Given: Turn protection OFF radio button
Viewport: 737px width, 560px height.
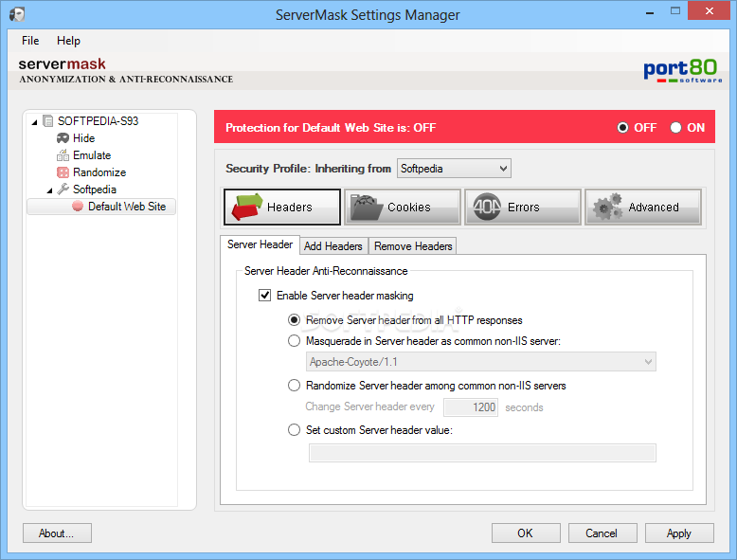Looking at the screenshot, I should (x=622, y=127).
